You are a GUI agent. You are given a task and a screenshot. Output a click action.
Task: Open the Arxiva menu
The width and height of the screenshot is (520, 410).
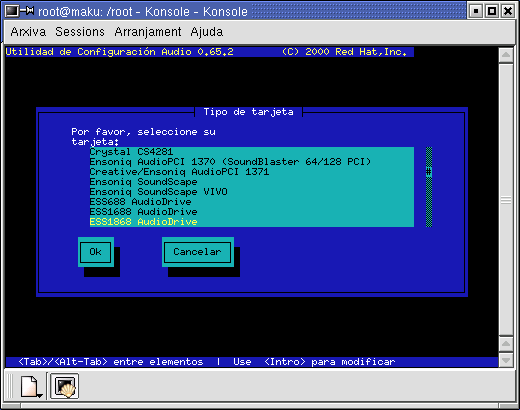(x=28, y=32)
